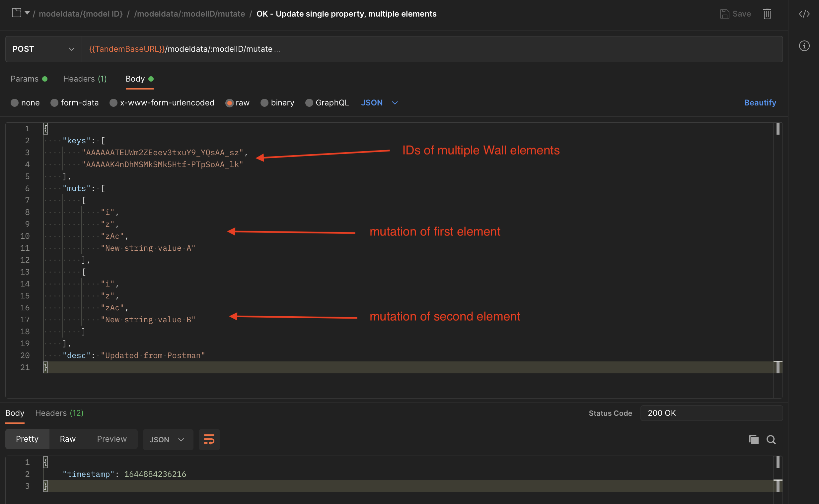This screenshot has height=504, width=819.
Task: Expand the response JSON dropdown
Action: click(166, 439)
